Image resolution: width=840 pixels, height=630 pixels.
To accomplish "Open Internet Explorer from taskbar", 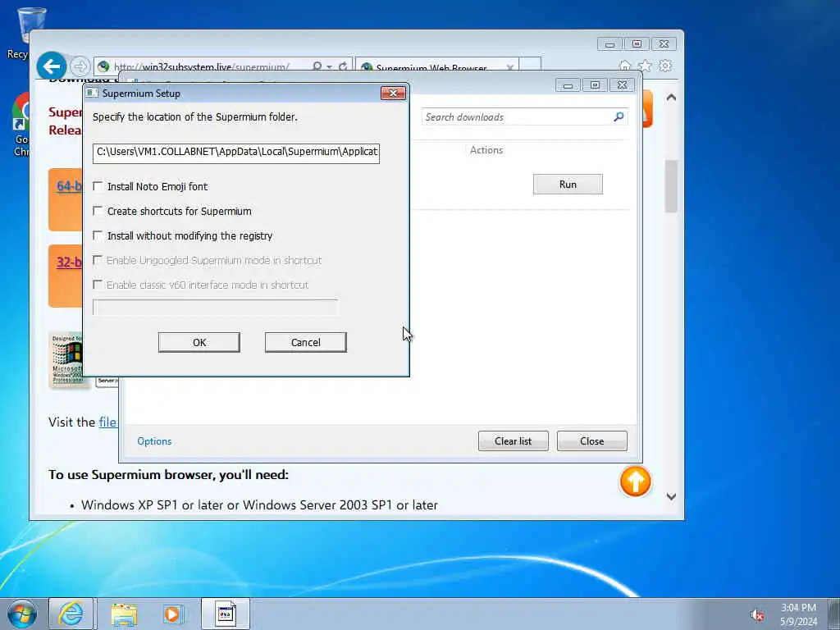I will click(71, 614).
